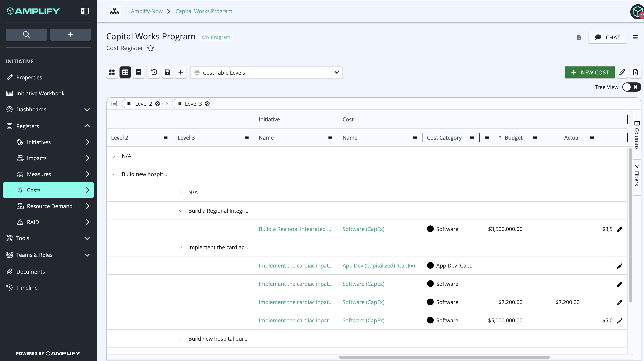Expand the nested N/A Level 3 group
Screen dimensions: 644x361
tap(181, 193)
